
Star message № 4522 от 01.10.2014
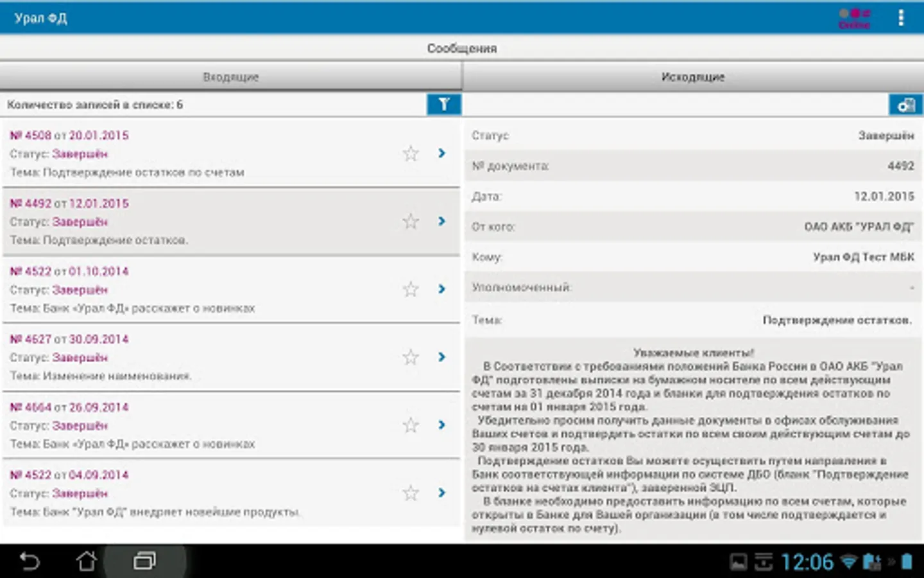pyautogui.click(x=411, y=289)
